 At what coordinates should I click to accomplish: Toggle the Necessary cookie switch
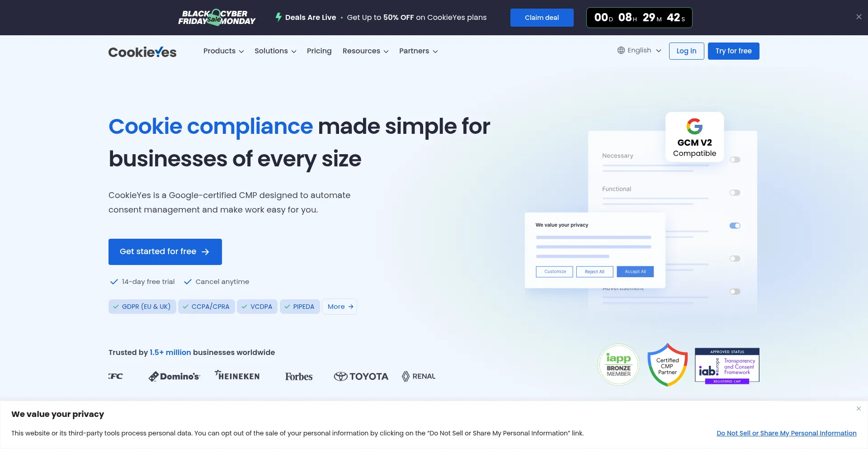(x=735, y=160)
